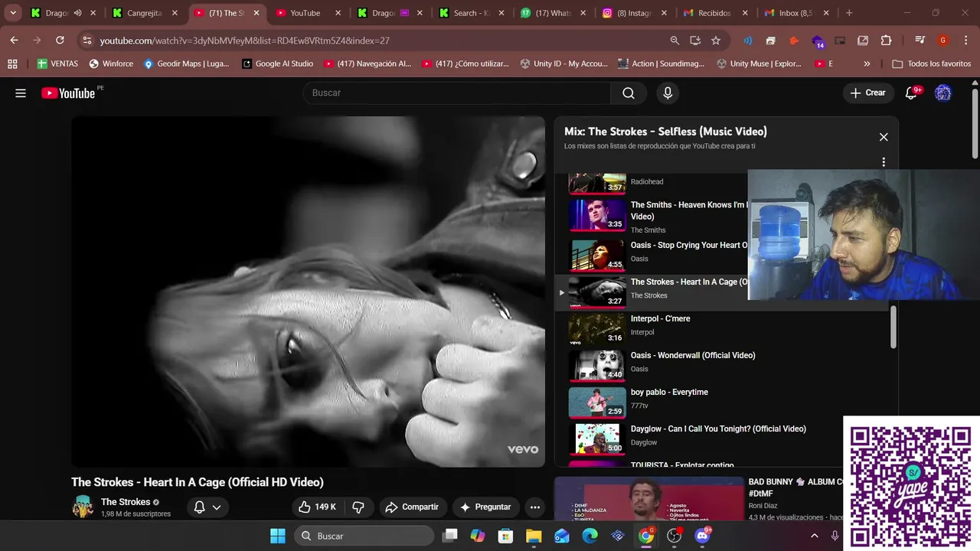
Task: Open Google AI Studio bookmark
Action: pyautogui.click(x=277, y=64)
